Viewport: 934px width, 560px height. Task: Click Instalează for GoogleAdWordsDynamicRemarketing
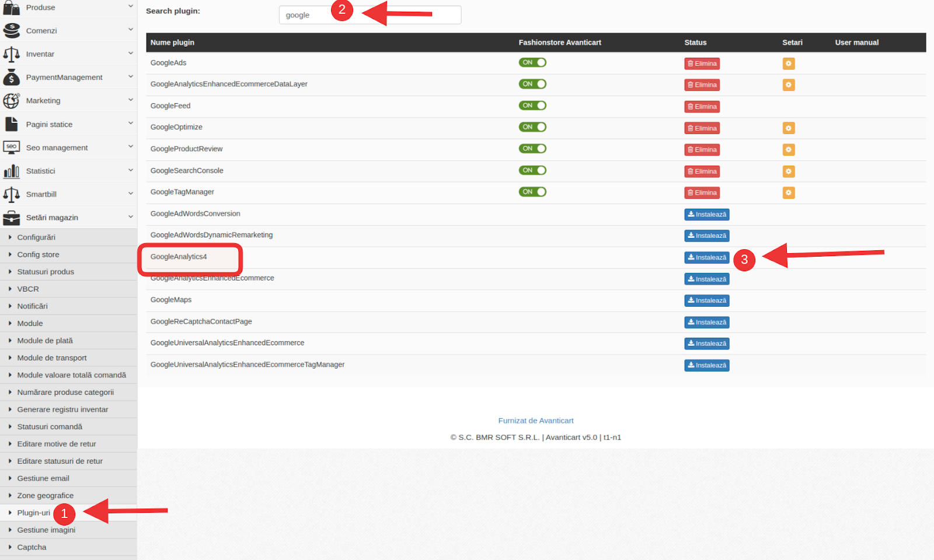point(707,236)
